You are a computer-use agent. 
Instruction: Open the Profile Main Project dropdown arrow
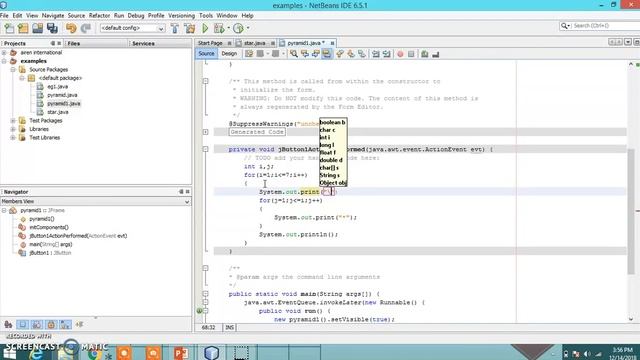(248, 28)
